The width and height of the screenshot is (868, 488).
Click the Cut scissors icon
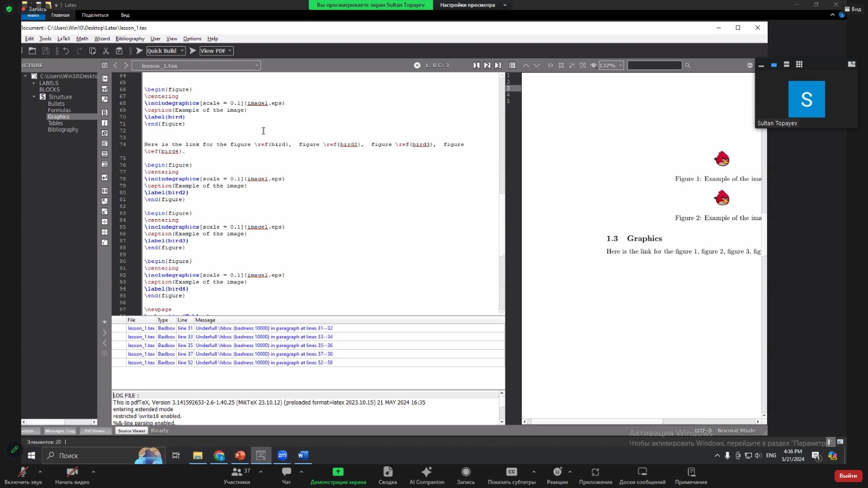(x=106, y=51)
